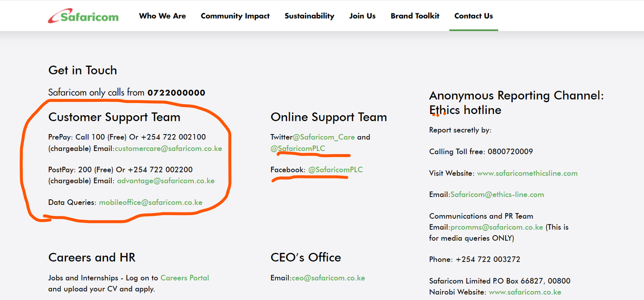Visit www.safaricomethicsline.com
This screenshot has width=644, height=300.
[x=527, y=173]
